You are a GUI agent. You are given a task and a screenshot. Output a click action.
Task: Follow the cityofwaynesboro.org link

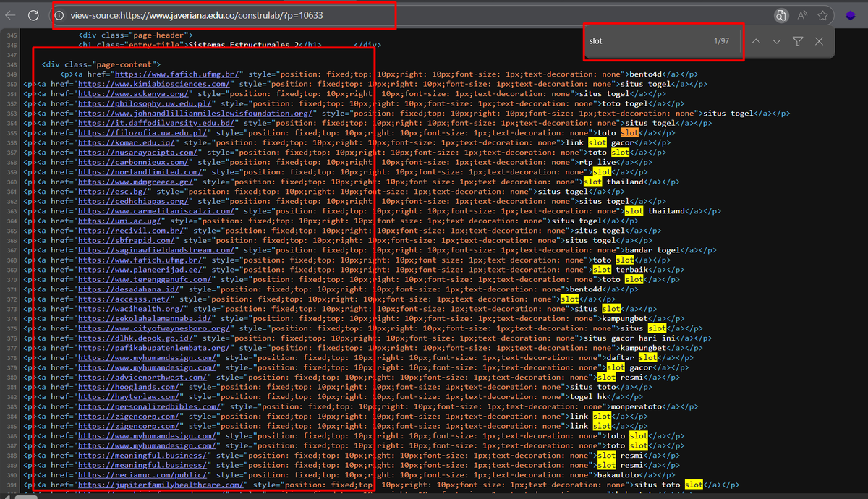pyautogui.click(x=156, y=328)
